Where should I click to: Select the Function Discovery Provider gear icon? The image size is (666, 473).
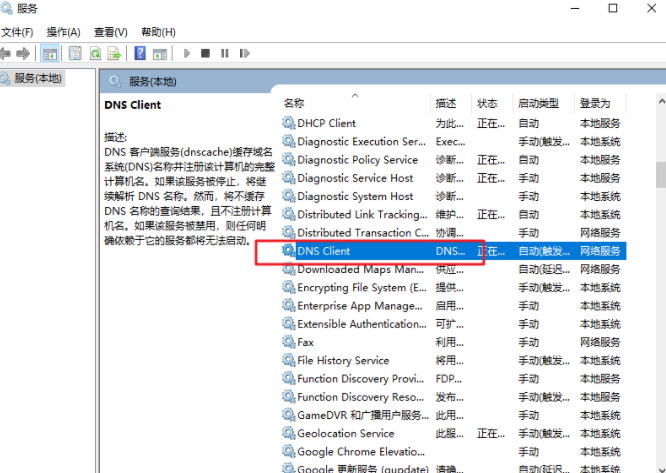[289, 379]
